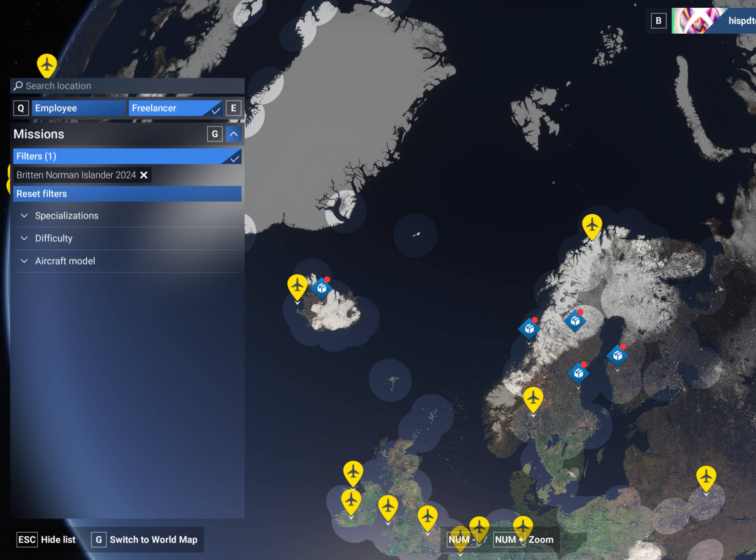Image resolution: width=756 pixels, height=560 pixels.
Task: Select the airplane pin in southern Norway
Action: click(x=533, y=398)
